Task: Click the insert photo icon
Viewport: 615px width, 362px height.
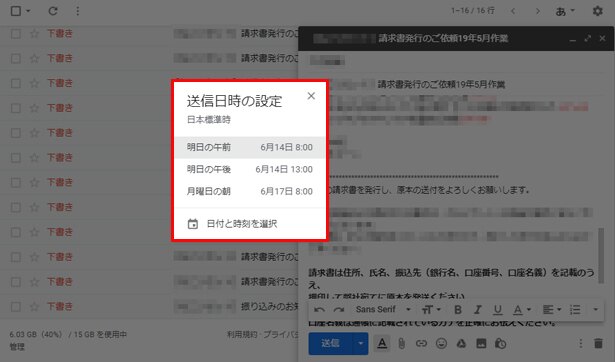Action: click(x=481, y=344)
